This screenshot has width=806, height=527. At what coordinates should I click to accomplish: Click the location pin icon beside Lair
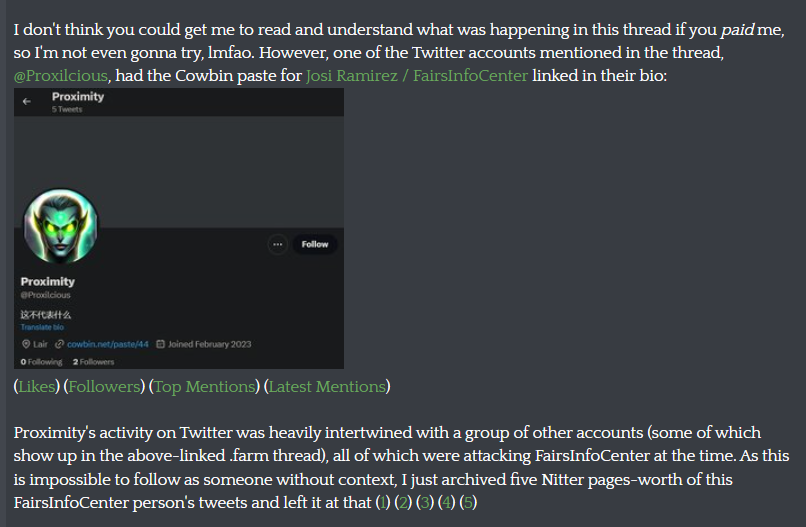(x=25, y=344)
